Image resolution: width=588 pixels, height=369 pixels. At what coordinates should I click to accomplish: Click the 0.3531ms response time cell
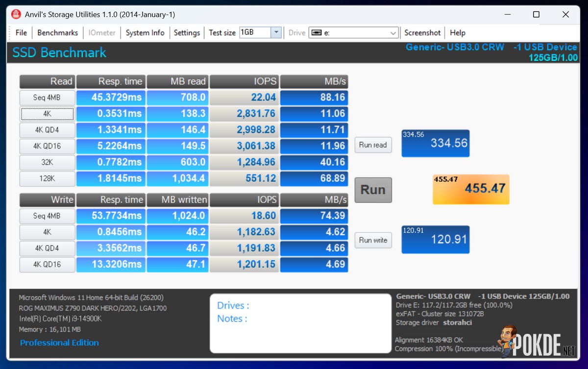point(111,114)
